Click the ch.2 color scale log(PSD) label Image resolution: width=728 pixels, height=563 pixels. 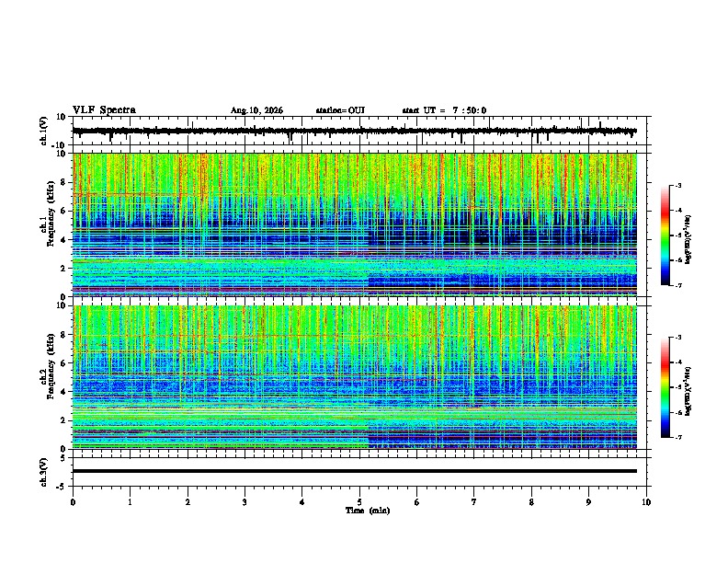(x=688, y=391)
